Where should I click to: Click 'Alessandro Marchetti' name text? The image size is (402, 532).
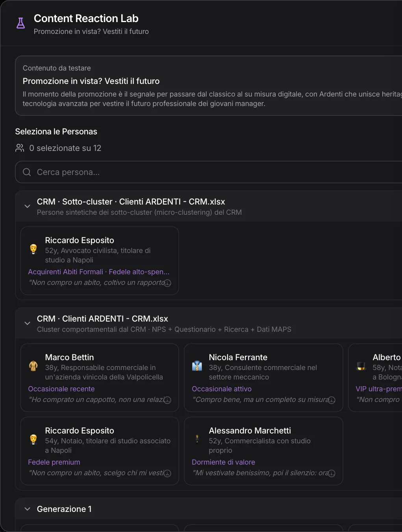(250, 430)
